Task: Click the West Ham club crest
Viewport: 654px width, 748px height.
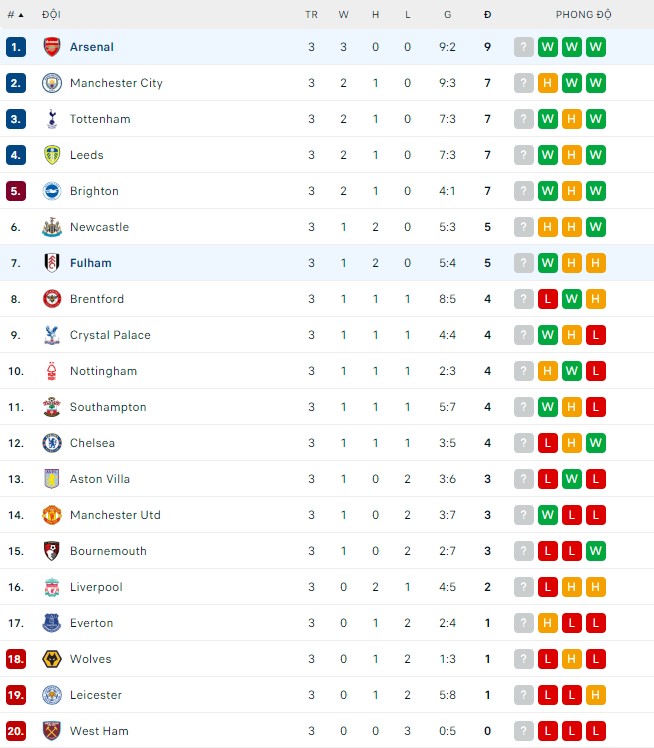Action: pos(52,731)
